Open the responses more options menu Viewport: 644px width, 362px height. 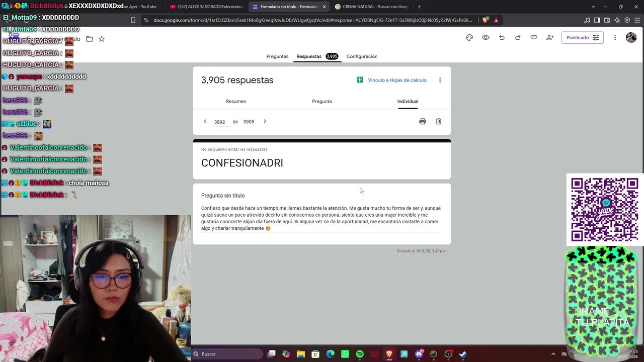(440, 80)
